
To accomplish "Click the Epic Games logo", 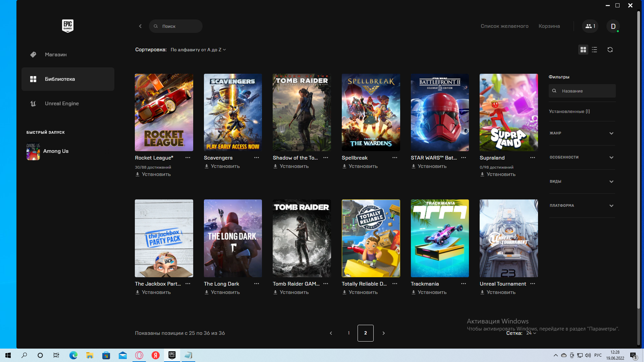I will coord(68,26).
